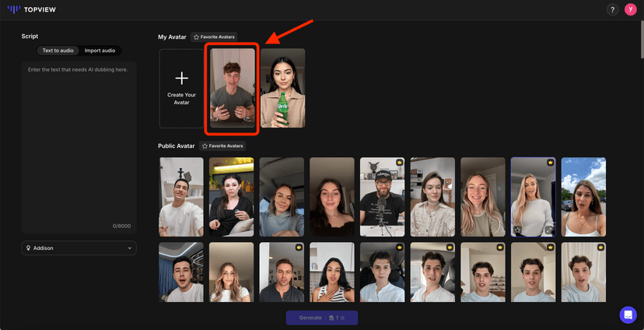Select the woman holding Sprite bottle avatar
The width and height of the screenshot is (644, 330).
coord(282,88)
